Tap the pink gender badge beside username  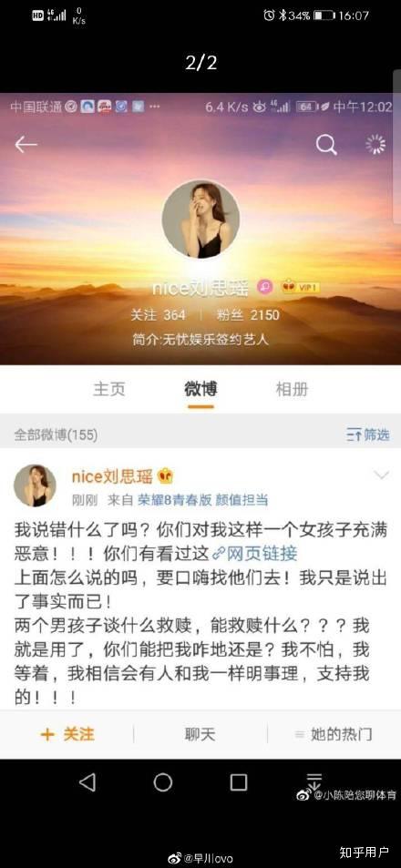264,287
